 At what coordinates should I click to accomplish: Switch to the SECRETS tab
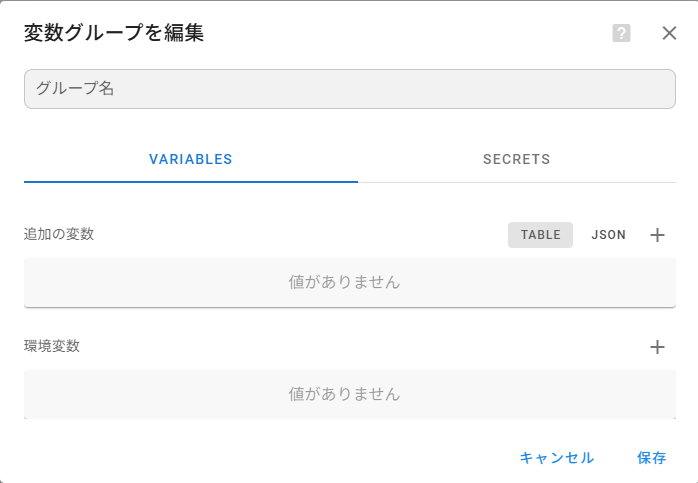pos(516,159)
